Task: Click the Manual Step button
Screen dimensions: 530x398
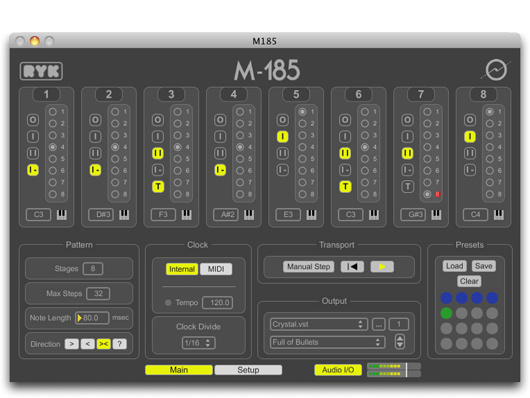Action: coord(309,266)
